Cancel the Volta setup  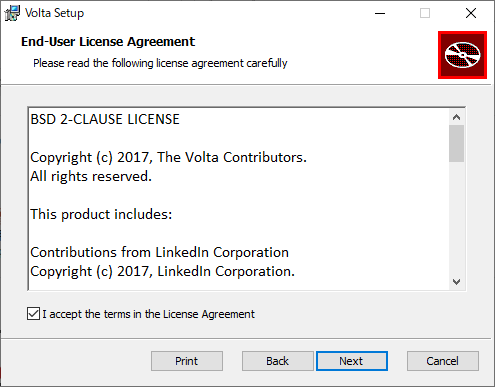(x=443, y=361)
